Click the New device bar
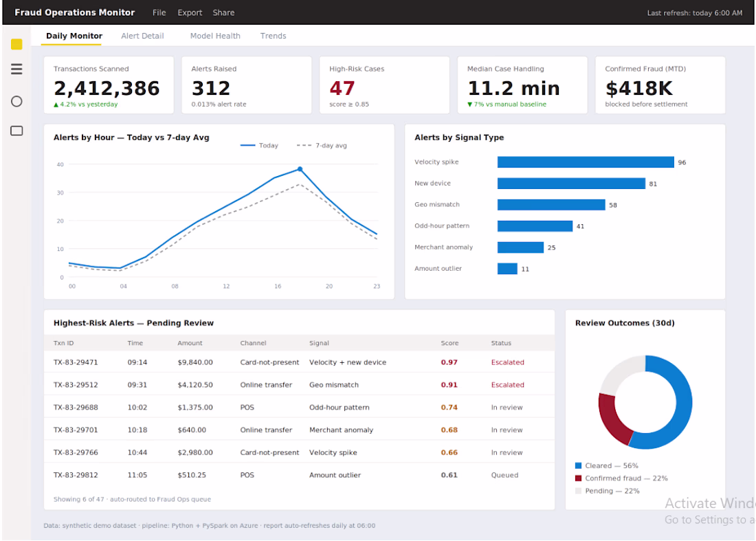 571,184
